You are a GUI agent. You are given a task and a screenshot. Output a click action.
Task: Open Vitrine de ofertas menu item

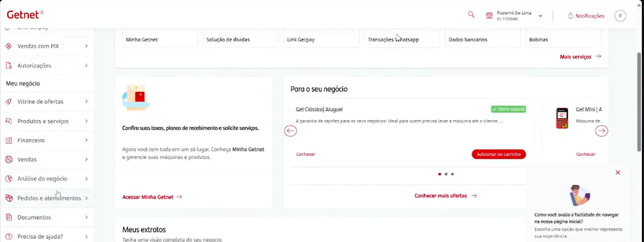click(47, 101)
